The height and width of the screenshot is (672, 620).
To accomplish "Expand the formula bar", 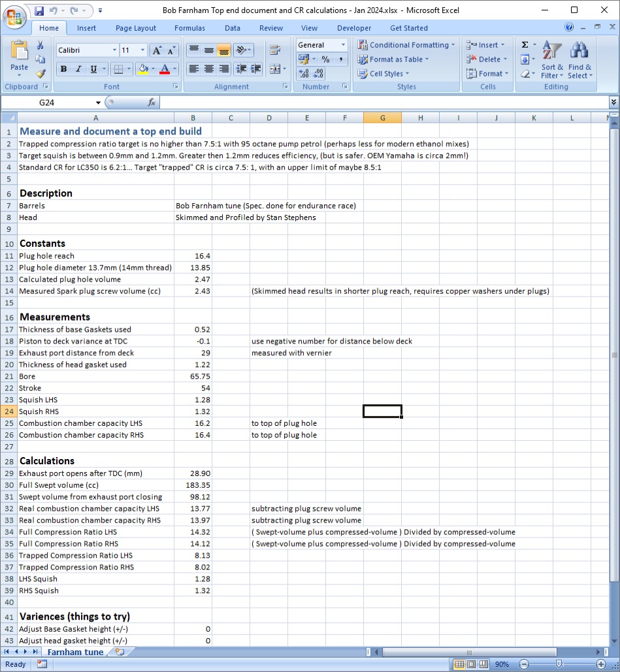I will click(613, 102).
